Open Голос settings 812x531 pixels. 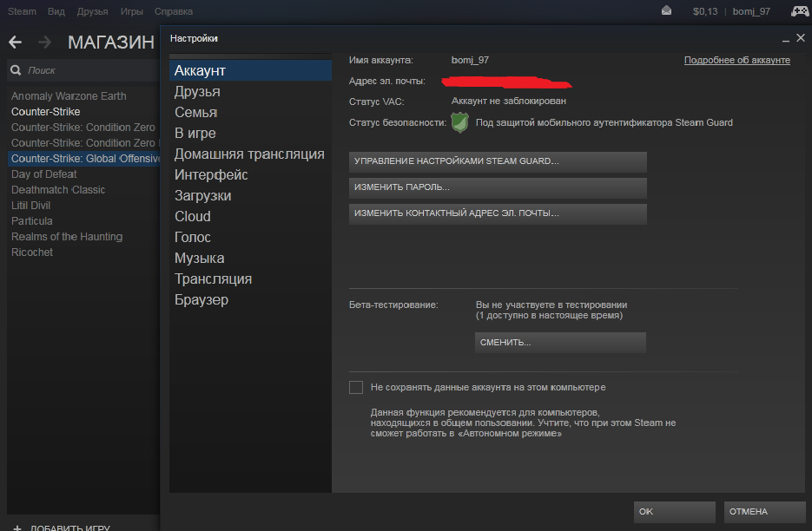250,237
